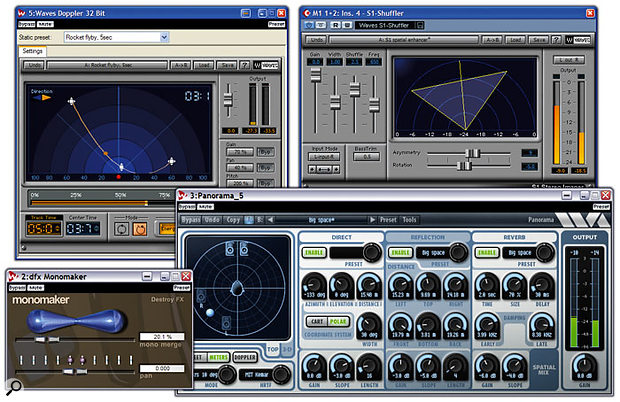Image resolution: width=620 pixels, height=402 pixels.
Task: Open the A: S1 spatial enhancer setup bar
Action: coord(403,40)
